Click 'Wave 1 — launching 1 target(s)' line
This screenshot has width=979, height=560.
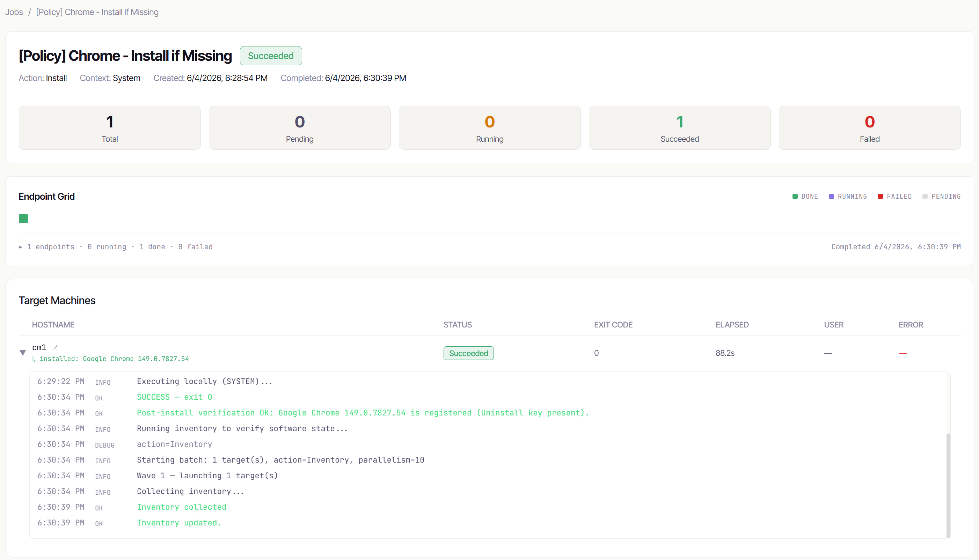(207, 476)
